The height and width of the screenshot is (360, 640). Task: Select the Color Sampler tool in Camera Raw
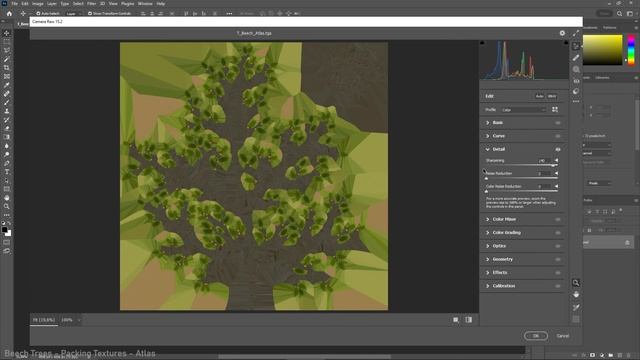coord(576,307)
